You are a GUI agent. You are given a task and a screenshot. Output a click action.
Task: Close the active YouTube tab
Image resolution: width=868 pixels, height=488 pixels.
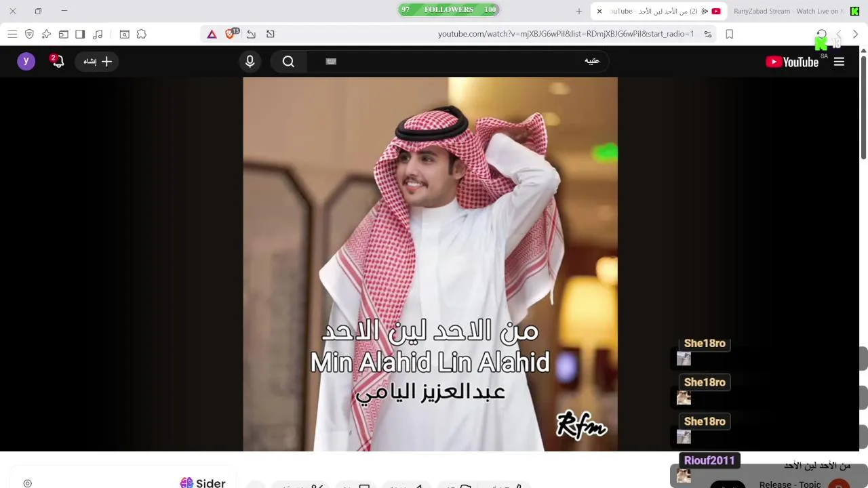[x=599, y=11]
